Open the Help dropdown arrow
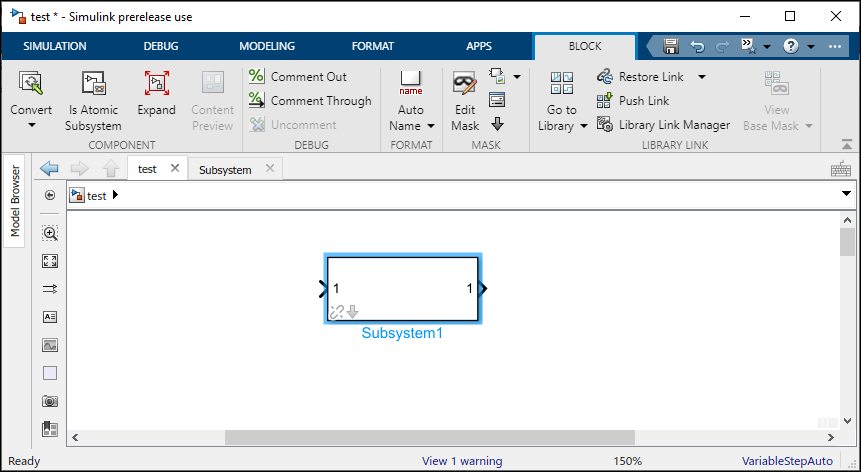861x472 pixels. point(811,47)
